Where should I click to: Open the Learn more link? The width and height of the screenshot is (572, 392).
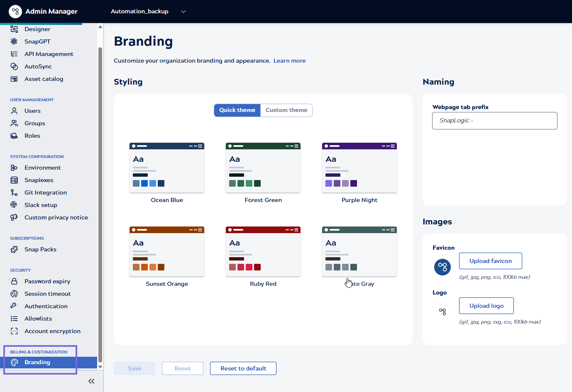pyautogui.click(x=290, y=61)
